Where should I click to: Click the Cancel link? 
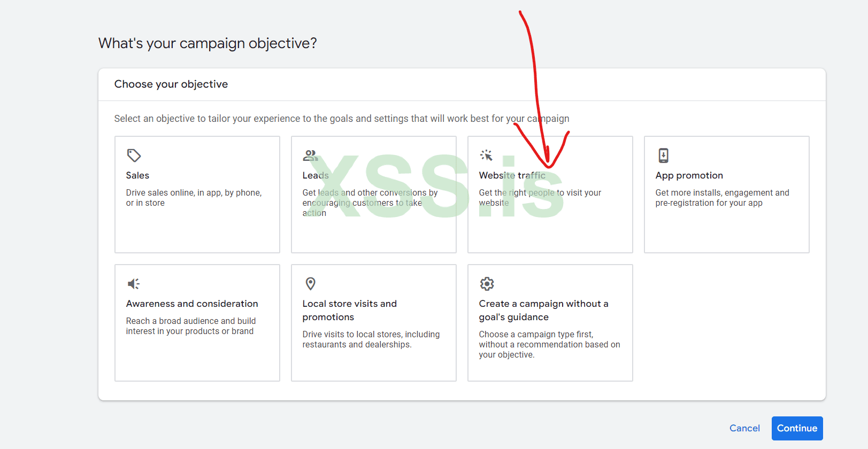click(x=744, y=428)
